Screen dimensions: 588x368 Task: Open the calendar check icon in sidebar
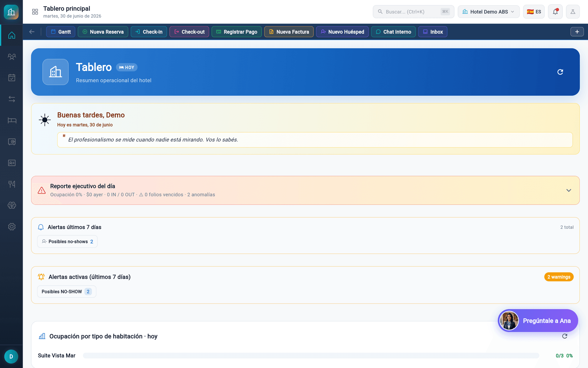pyautogui.click(x=12, y=78)
